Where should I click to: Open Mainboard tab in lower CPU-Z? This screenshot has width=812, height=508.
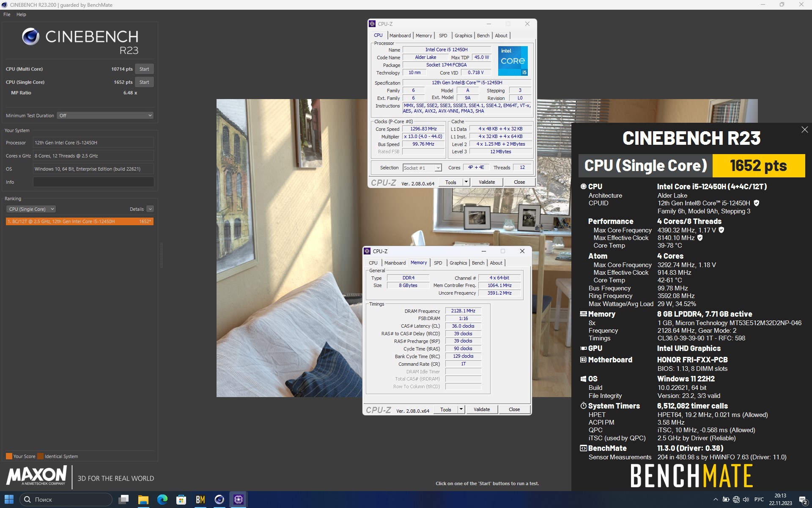(395, 263)
